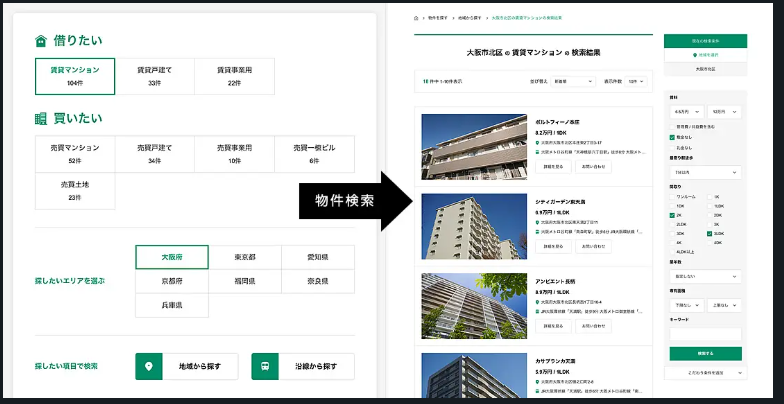The width and height of the screenshot is (784, 404).
Task: Open the sort order dropdown in results header
Action: [573, 81]
